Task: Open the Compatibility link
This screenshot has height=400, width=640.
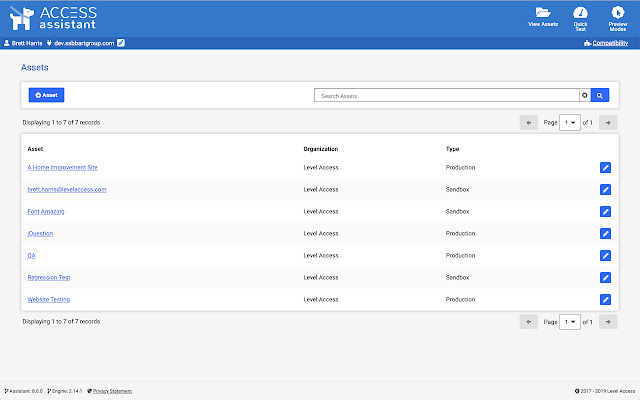Action: tap(610, 43)
